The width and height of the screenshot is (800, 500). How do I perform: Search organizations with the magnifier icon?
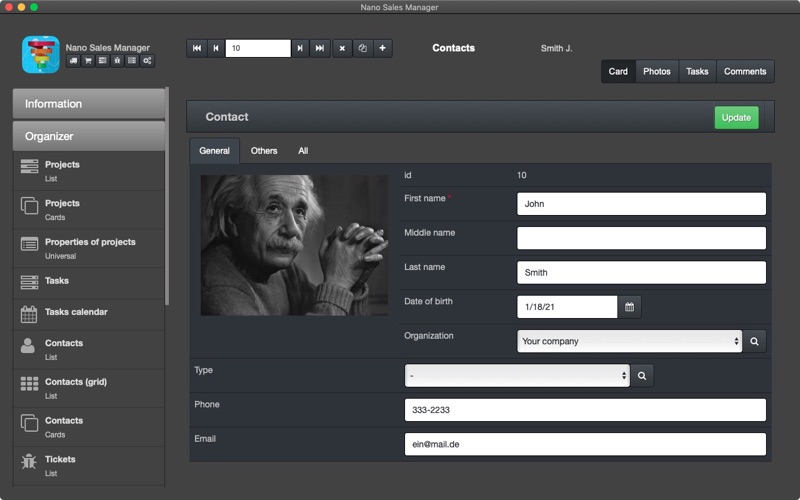(x=755, y=341)
